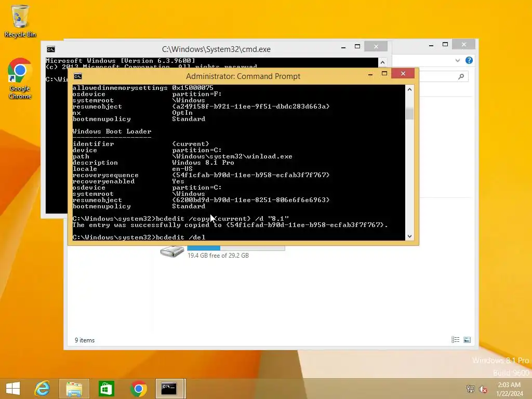Open the Windows Start button
The image size is (532, 399).
[13, 389]
